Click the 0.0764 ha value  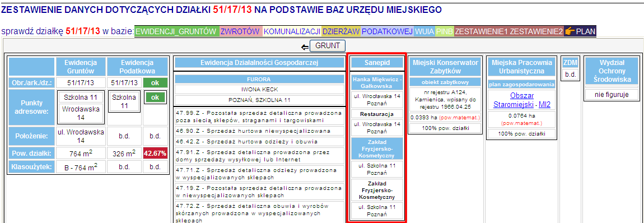(x=521, y=119)
